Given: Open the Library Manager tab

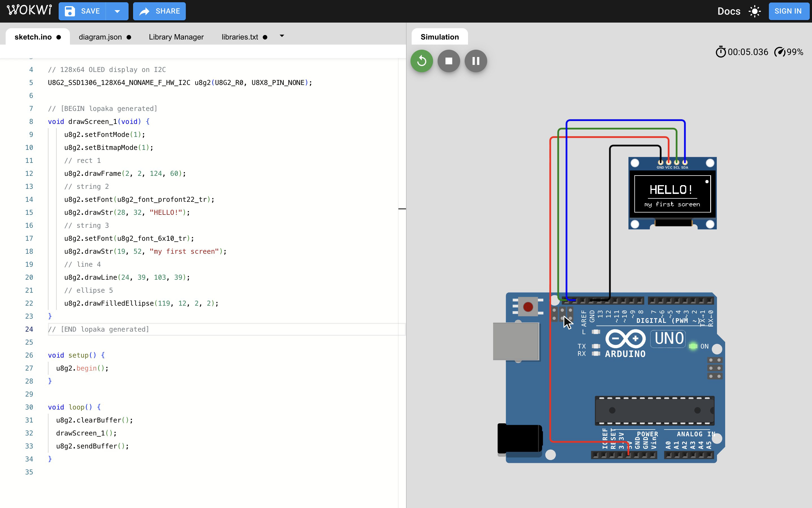Looking at the screenshot, I should (x=176, y=37).
